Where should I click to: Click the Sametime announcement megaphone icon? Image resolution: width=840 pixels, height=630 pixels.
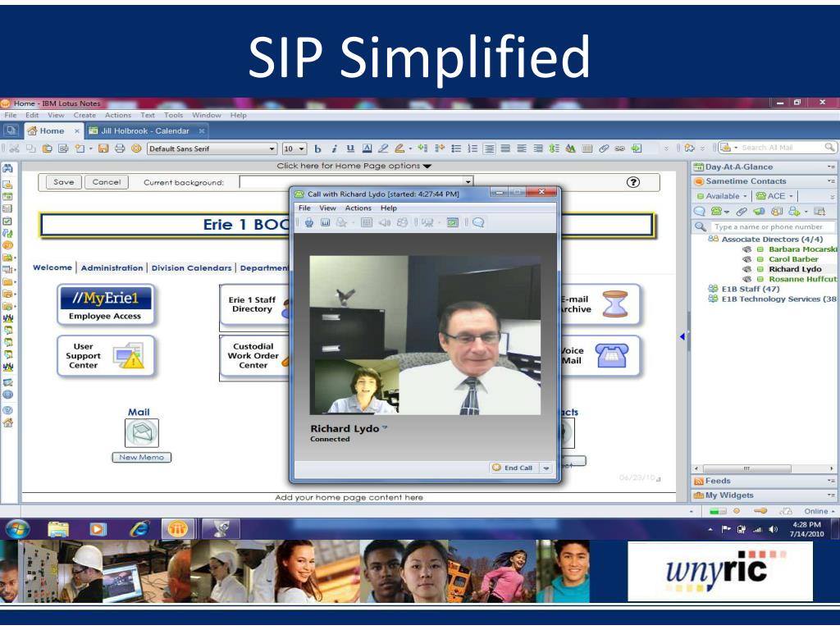(x=759, y=211)
